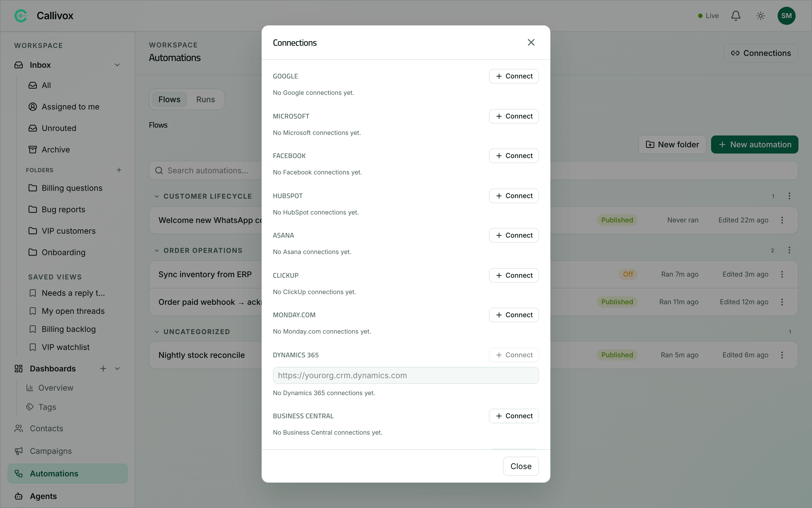
Task: Click the Dynamics 365 Connect button
Action: tap(514, 355)
